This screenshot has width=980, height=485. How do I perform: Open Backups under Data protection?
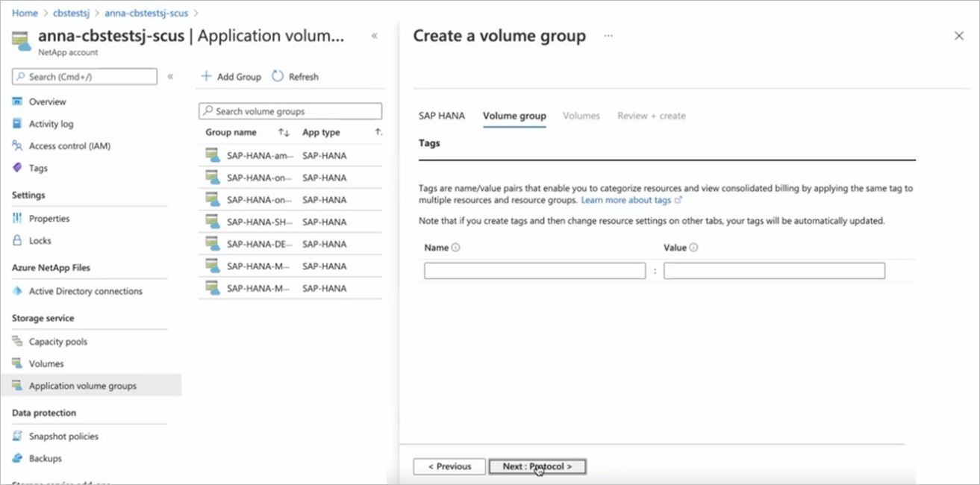tap(45, 458)
